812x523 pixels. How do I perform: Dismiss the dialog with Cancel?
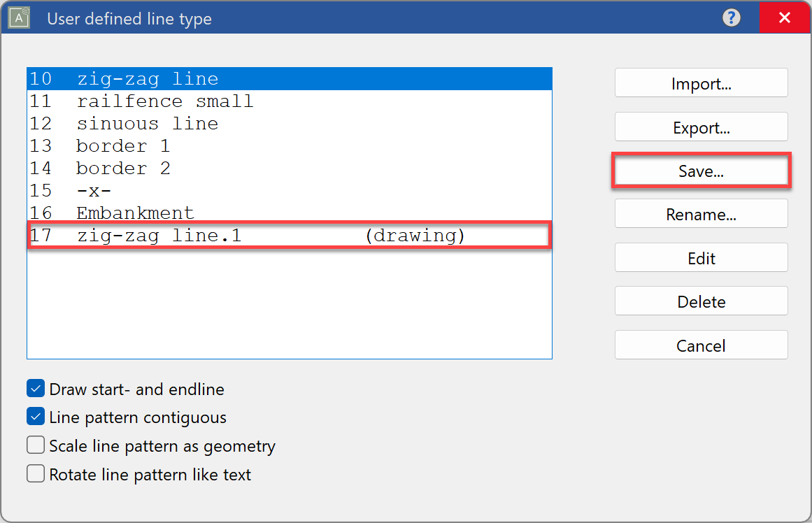coord(701,345)
